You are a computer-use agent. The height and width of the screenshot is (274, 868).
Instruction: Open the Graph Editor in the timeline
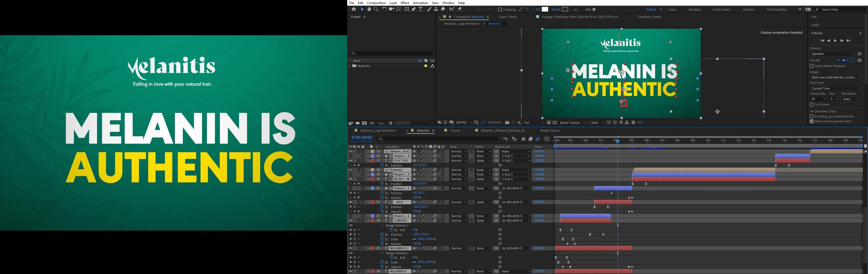click(x=547, y=139)
